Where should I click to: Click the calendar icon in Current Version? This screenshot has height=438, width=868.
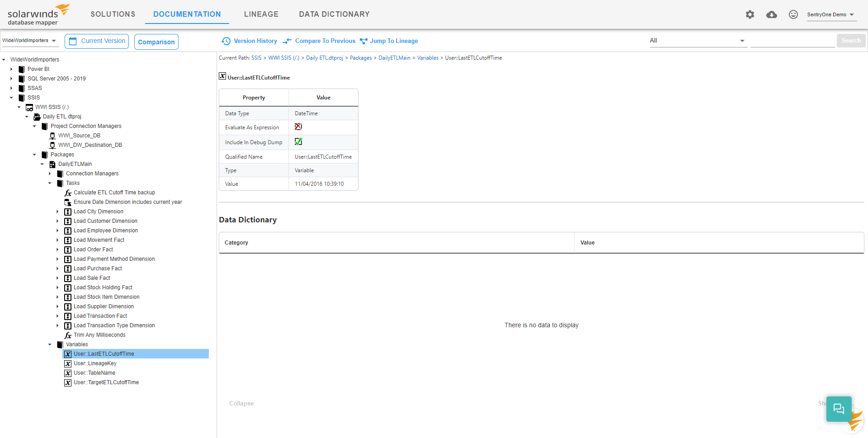coord(73,41)
